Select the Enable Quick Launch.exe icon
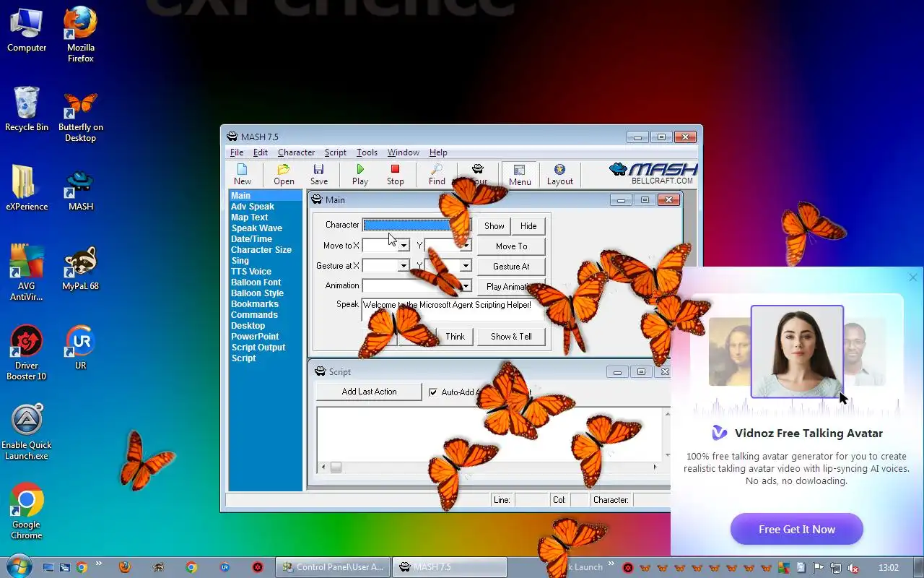This screenshot has height=578, width=924. point(27,432)
